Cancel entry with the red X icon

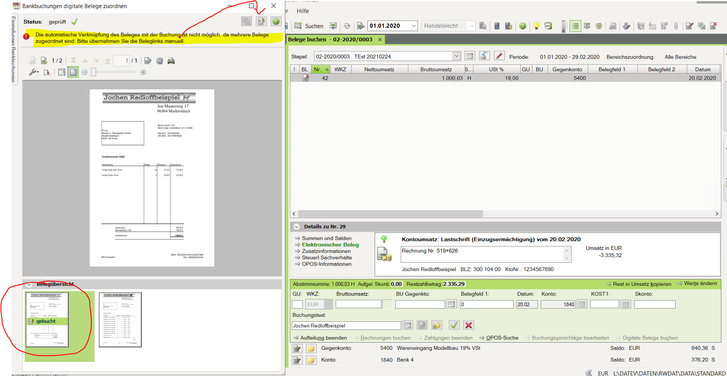click(x=468, y=325)
